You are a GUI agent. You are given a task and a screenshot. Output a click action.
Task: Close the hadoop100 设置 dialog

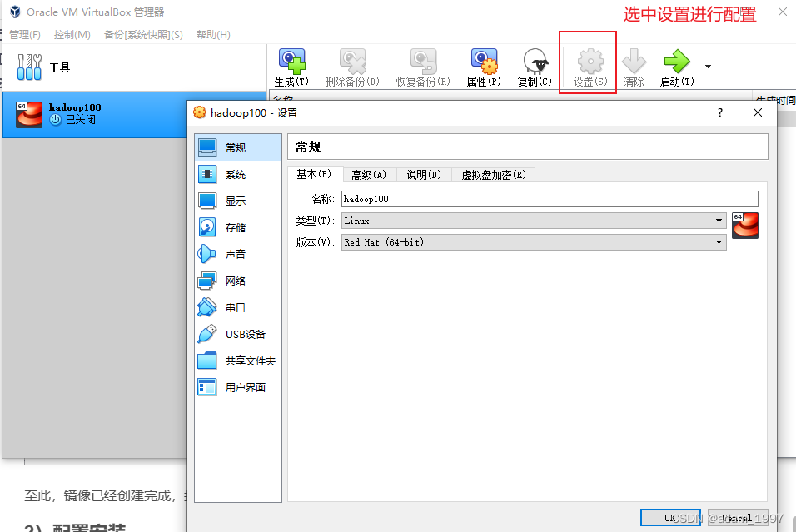click(x=758, y=112)
